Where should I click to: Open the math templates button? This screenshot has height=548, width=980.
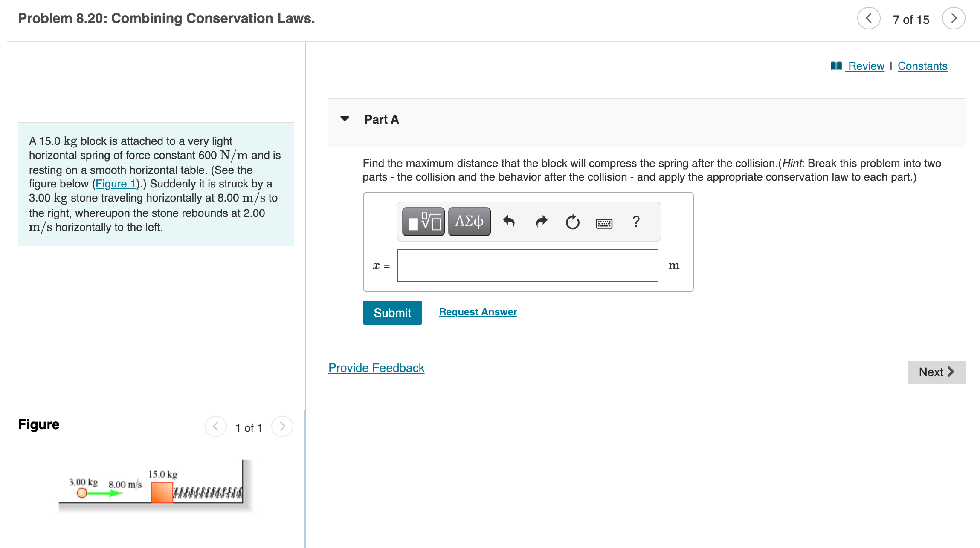coord(423,222)
